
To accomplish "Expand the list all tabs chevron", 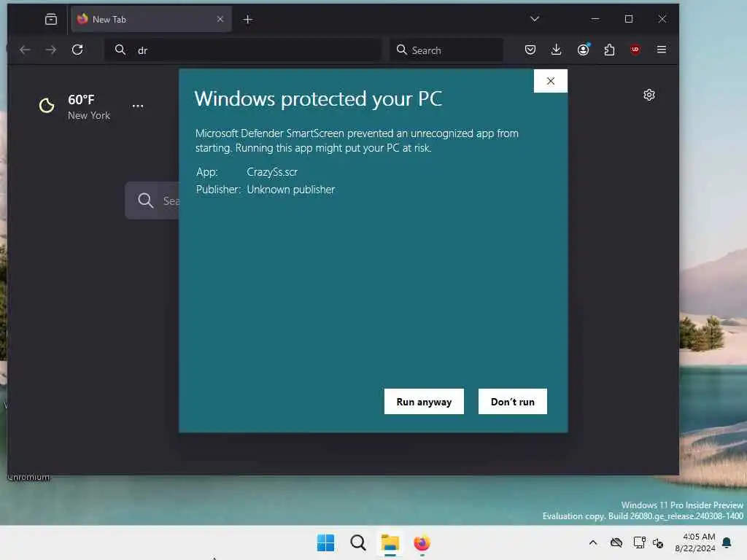I will click(535, 19).
